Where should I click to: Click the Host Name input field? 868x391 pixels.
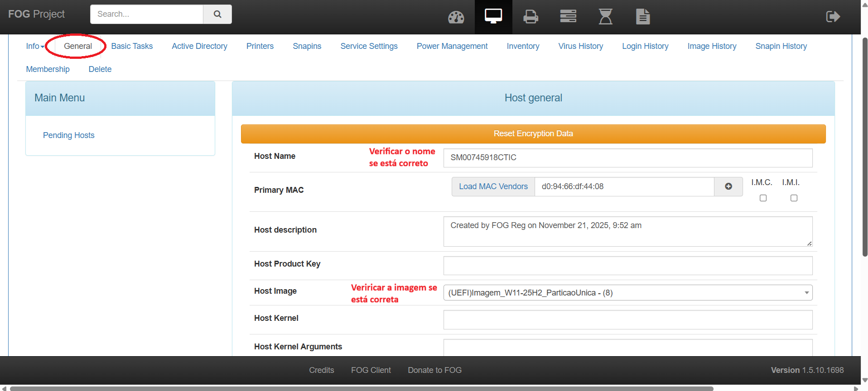[627, 157]
